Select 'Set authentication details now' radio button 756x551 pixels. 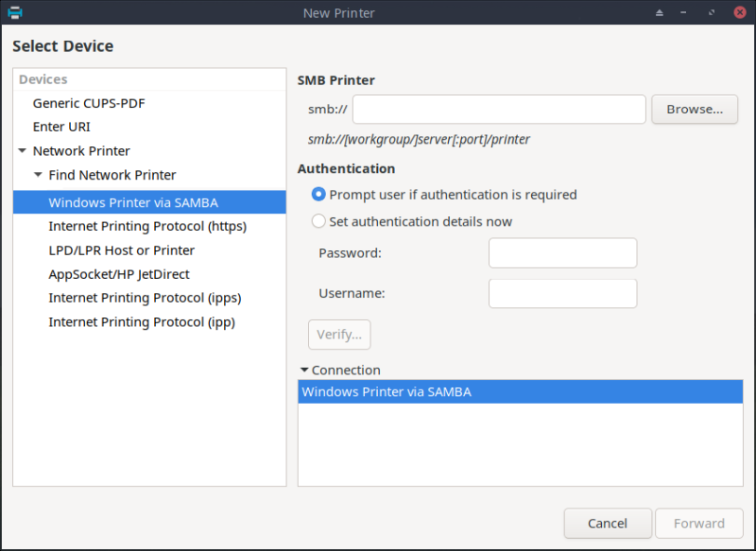318,221
